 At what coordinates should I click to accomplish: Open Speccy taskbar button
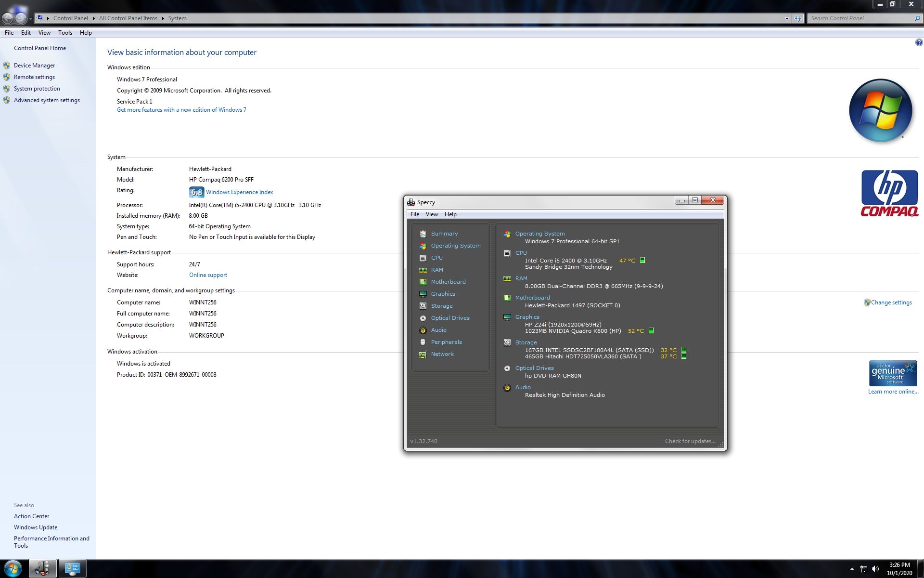[42, 568]
